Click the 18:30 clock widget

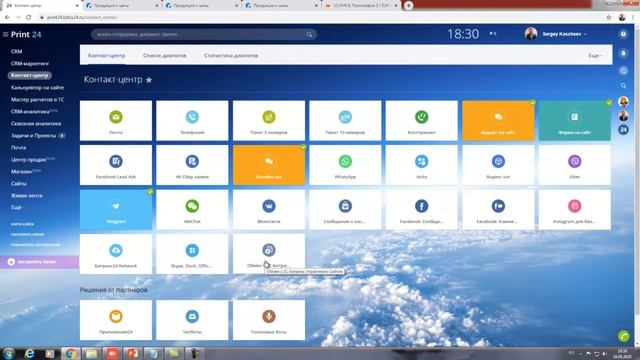[463, 34]
